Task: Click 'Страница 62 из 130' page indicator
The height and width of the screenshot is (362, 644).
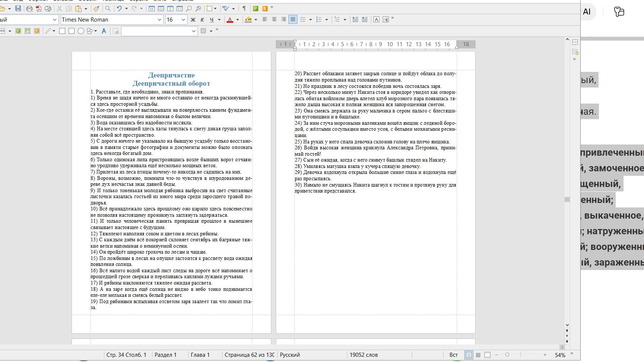Action: coord(249,355)
